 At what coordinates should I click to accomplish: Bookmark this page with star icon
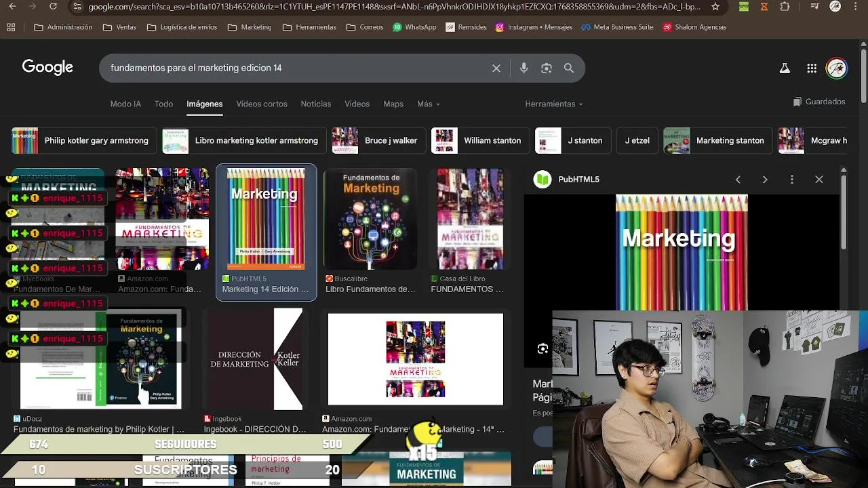pos(715,7)
